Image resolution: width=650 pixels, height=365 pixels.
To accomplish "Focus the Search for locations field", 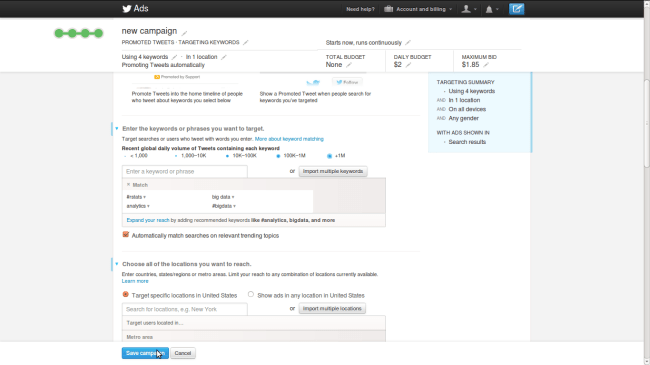I will (184, 309).
